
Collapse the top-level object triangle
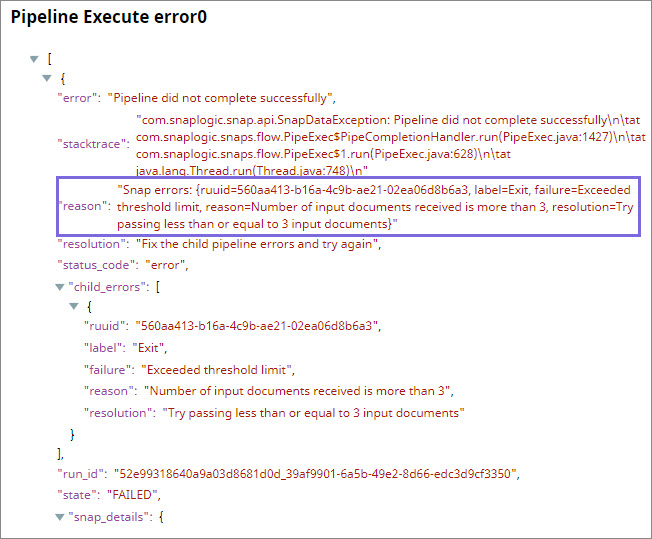47,77
